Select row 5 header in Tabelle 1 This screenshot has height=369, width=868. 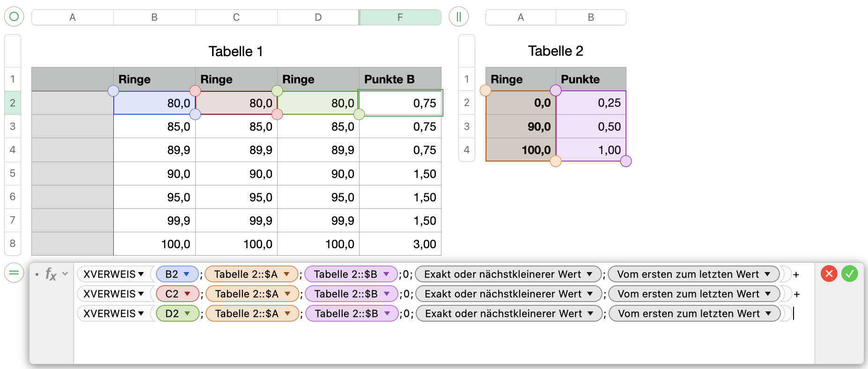(13, 173)
